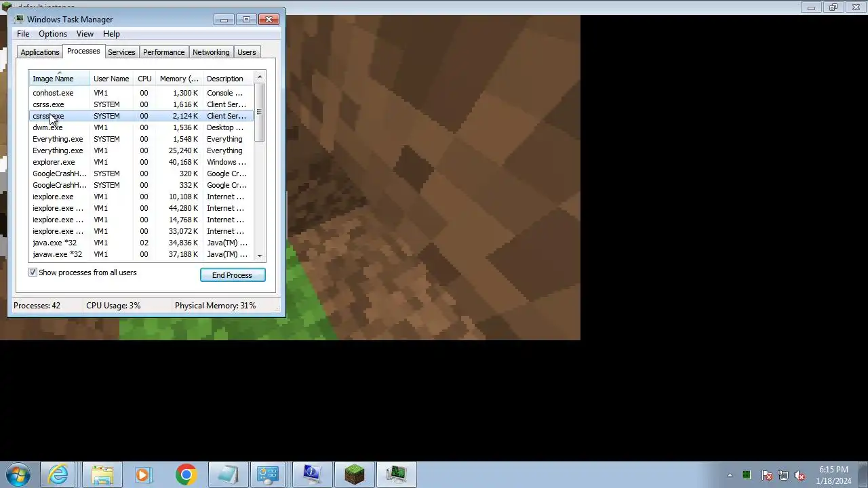Open the volume speaker tray icon
868x488 pixels.
[x=800, y=475]
